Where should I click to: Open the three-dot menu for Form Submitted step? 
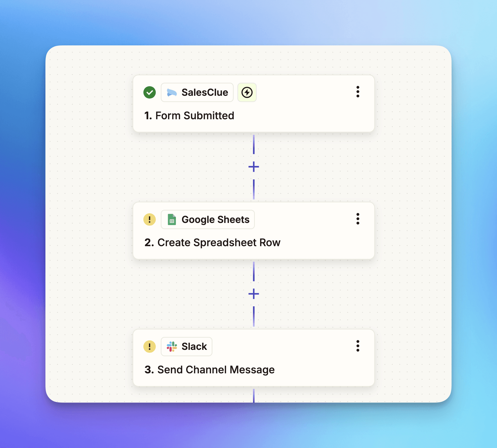pos(358,92)
